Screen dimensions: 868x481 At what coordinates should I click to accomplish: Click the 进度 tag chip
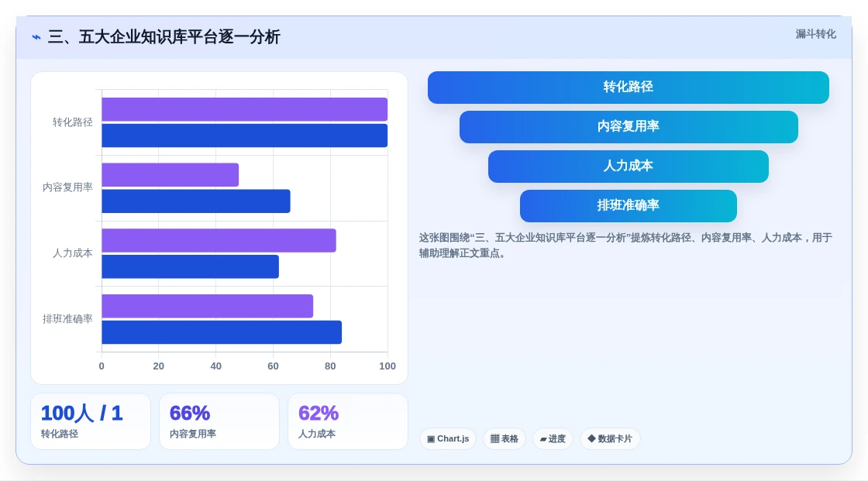click(x=553, y=439)
